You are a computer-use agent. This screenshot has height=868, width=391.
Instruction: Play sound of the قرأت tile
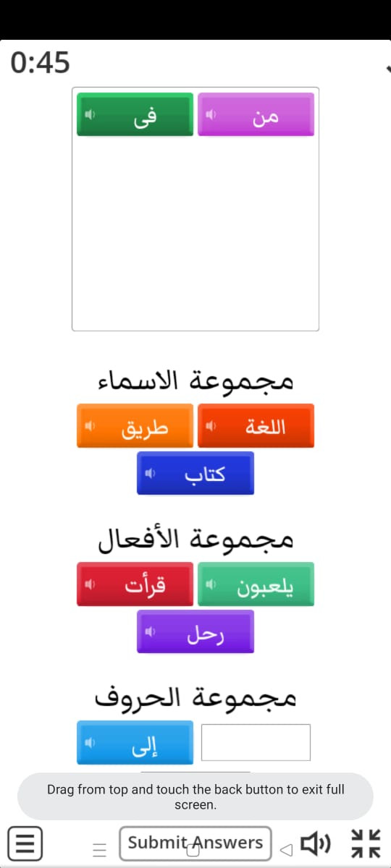coord(88,584)
